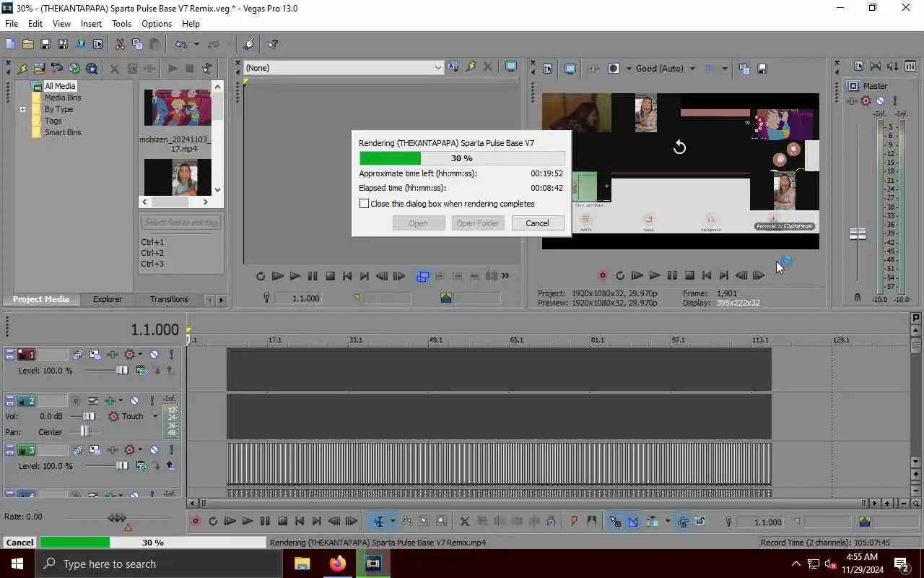The image size is (924, 578).
Task: Open the Options menu
Action: coord(157,24)
